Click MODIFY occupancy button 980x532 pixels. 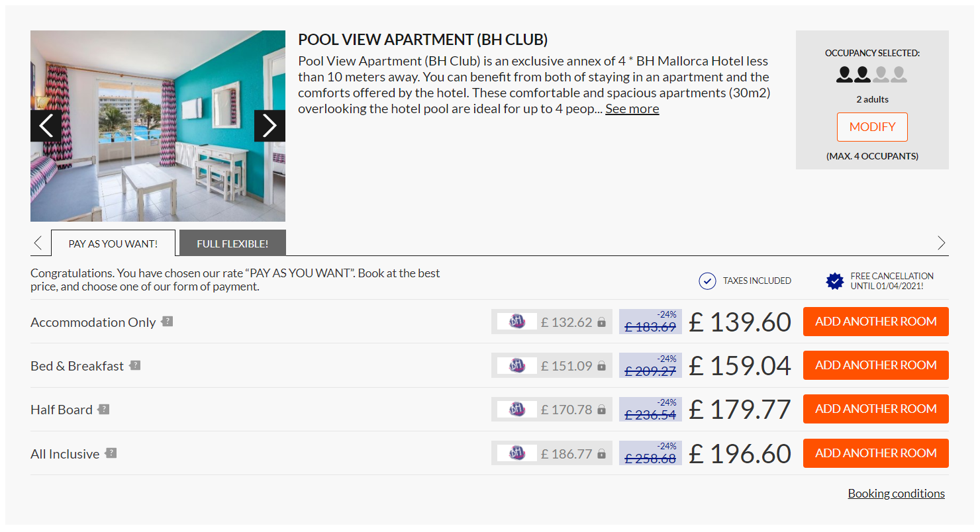(872, 127)
